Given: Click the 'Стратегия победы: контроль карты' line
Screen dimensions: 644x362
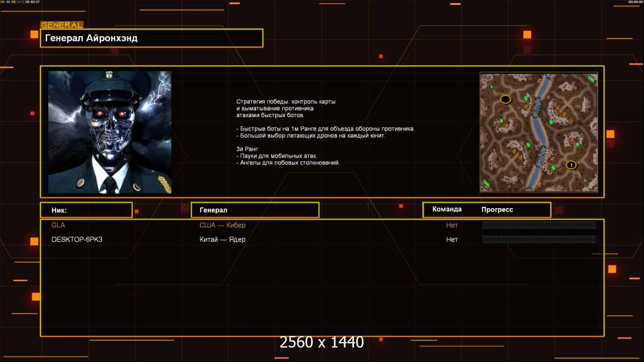Looking at the screenshot, I should 286,101.
